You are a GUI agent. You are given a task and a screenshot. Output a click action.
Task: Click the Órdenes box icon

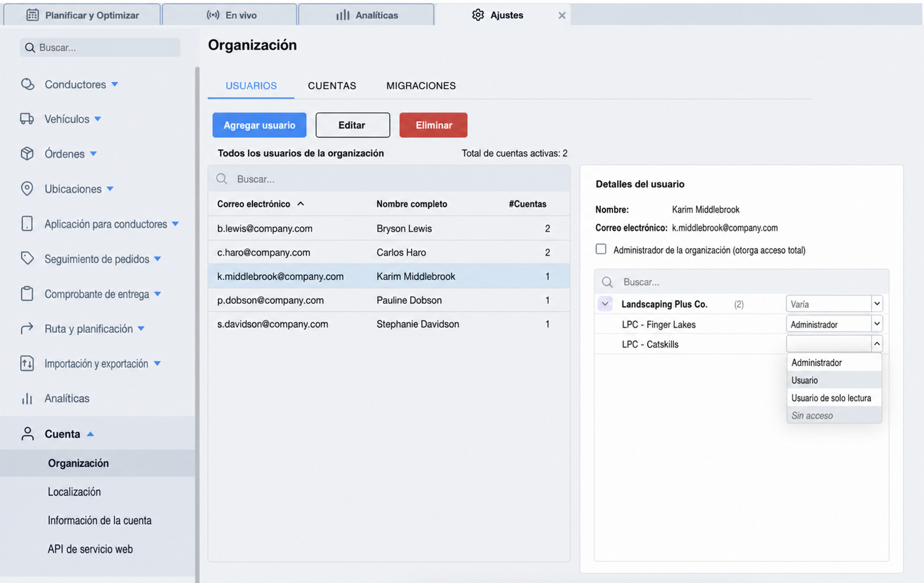tap(27, 154)
